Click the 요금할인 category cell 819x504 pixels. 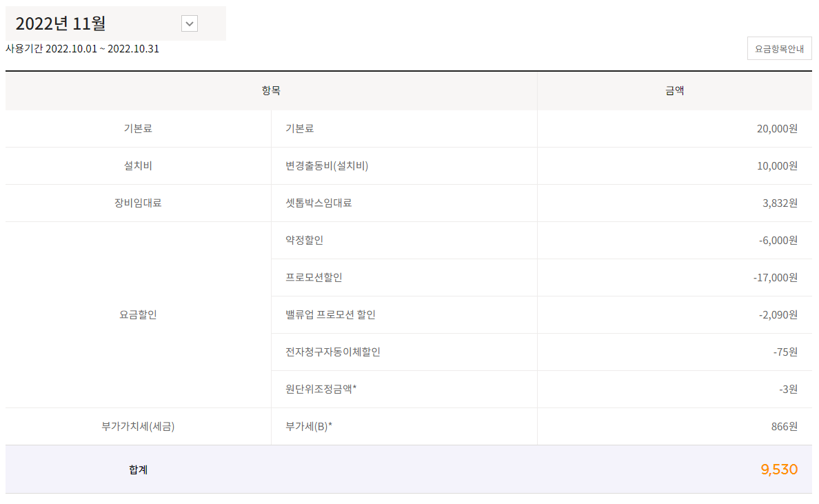tap(138, 315)
